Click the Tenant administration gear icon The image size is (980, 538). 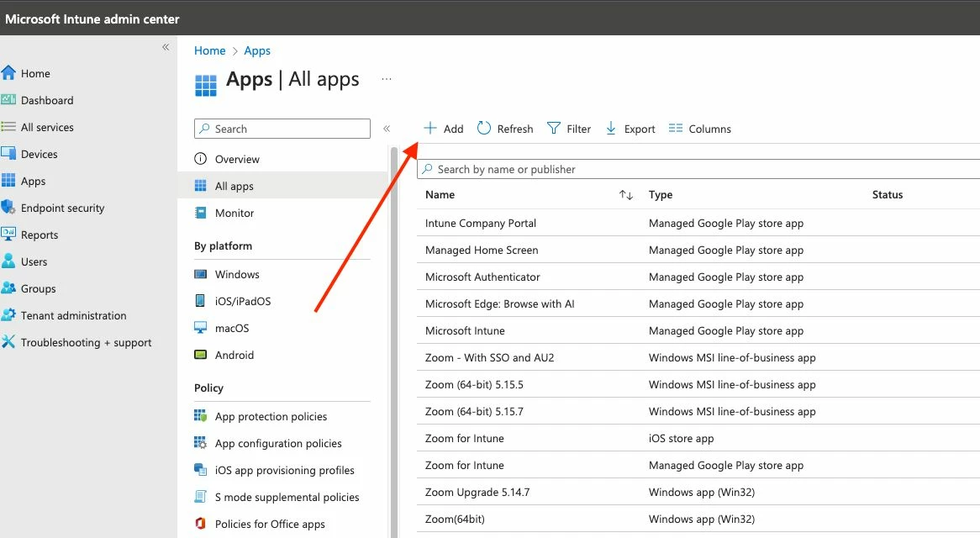(x=8, y=315)
